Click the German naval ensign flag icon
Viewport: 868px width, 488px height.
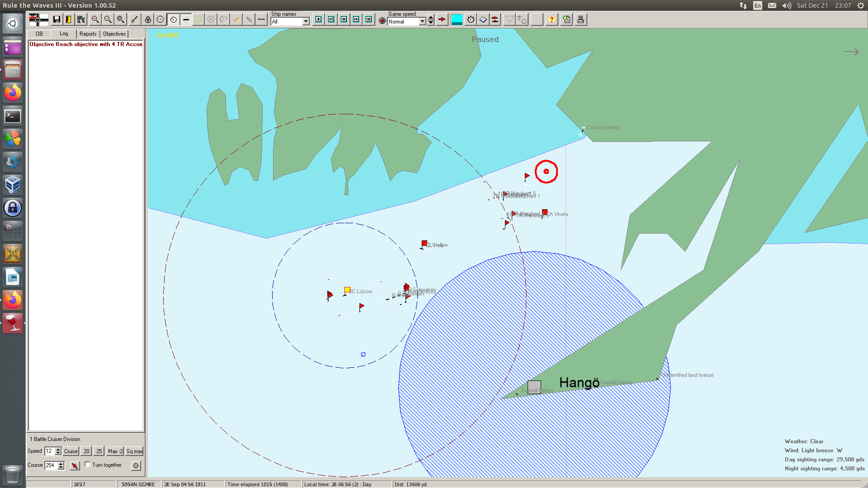tap(38, 19)
